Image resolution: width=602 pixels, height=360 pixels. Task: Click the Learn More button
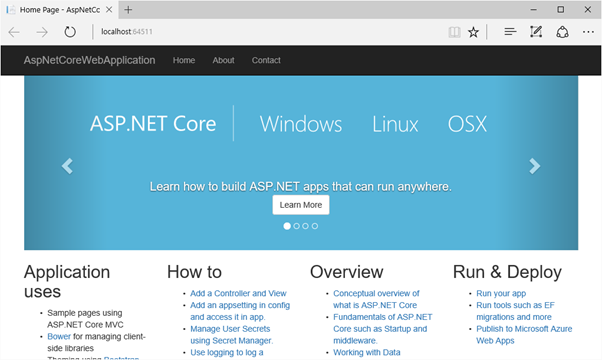tap(301, 205)
